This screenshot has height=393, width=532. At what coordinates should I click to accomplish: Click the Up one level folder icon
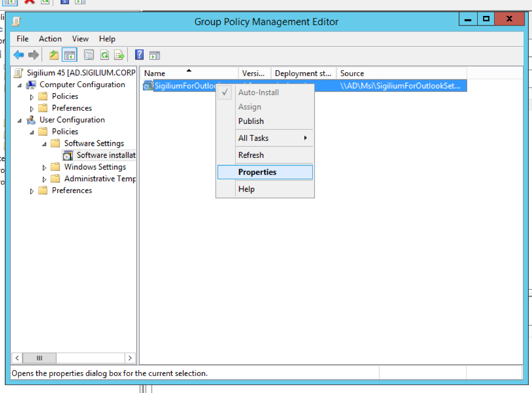[54, 55]
